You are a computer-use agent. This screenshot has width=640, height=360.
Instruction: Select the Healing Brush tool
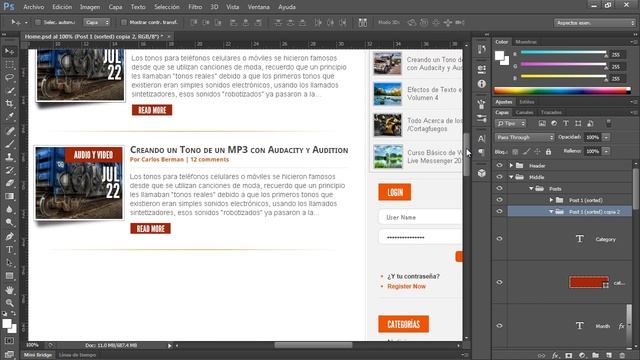pyautogui.click(x=9, y=131)
